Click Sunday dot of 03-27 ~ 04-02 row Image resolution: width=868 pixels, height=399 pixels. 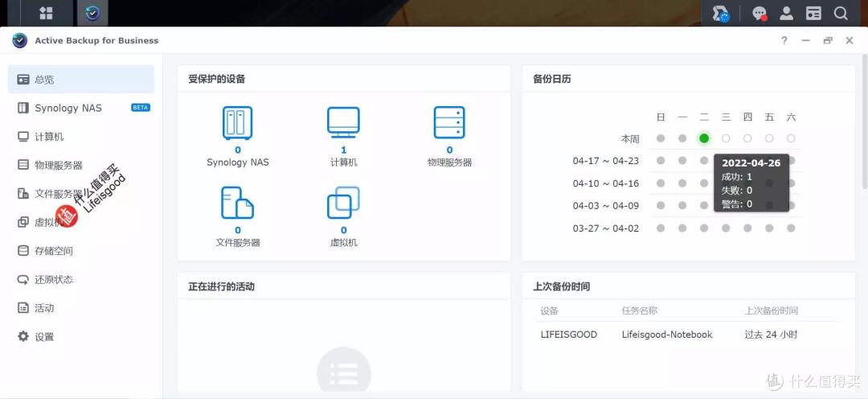(x=661, y=228)
